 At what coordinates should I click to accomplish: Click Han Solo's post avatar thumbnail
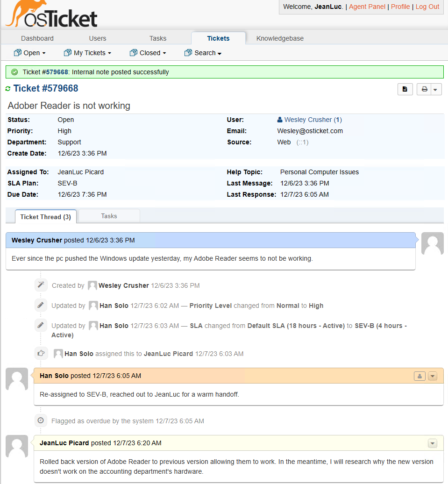click(17, 379)
